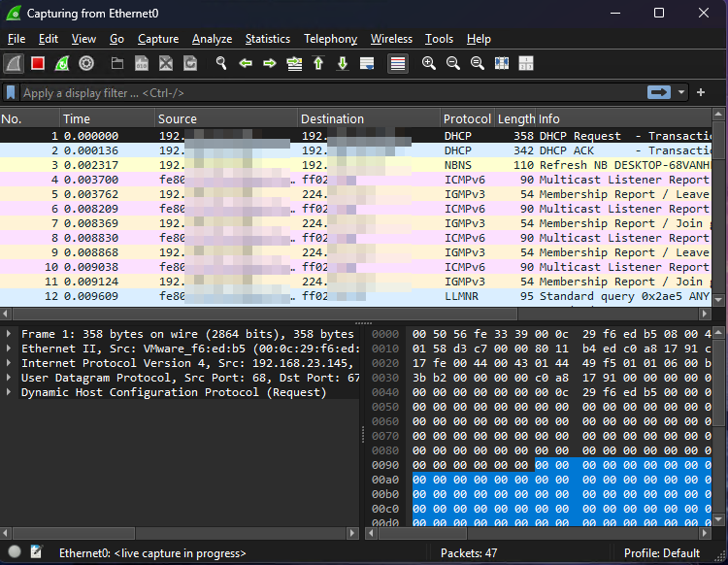This screenshot has height=565, width=728.
Task: Open the Help menu
Action: click(x=479, y=39)
